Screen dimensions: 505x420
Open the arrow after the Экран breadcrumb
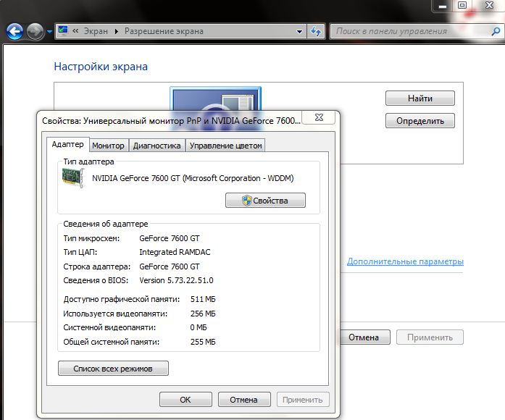click(116, 31)
